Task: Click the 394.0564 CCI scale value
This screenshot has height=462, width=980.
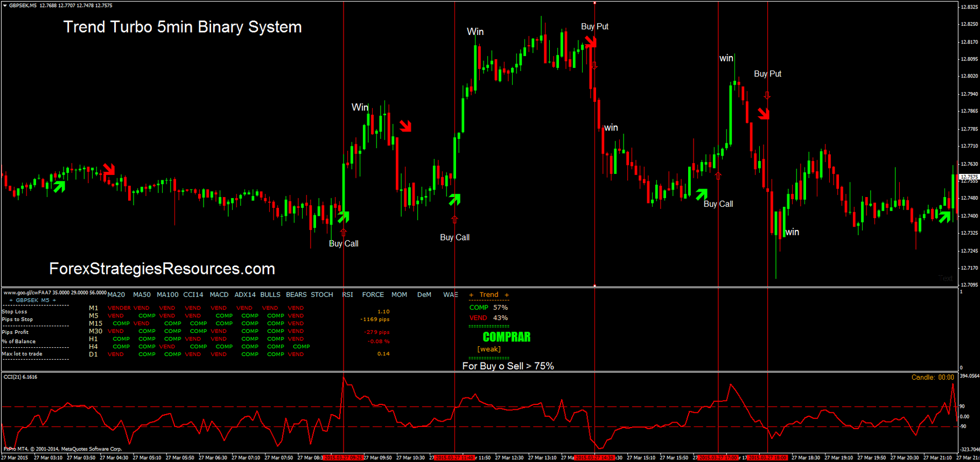Action: coord(969,376)
